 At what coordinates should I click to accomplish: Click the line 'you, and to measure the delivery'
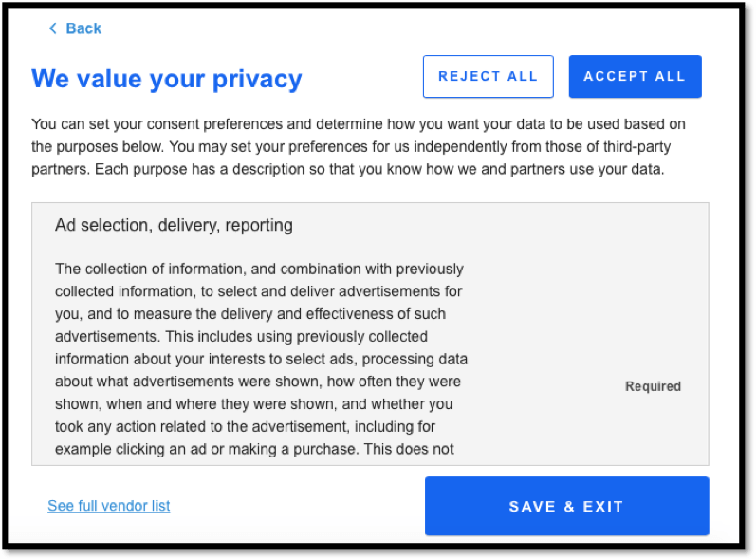point(250,314)
